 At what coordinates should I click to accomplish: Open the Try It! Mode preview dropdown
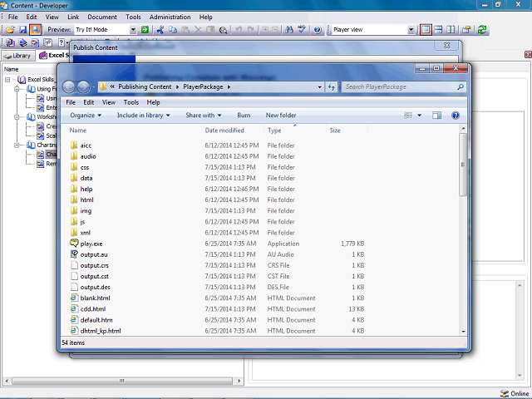pos(133,30)
